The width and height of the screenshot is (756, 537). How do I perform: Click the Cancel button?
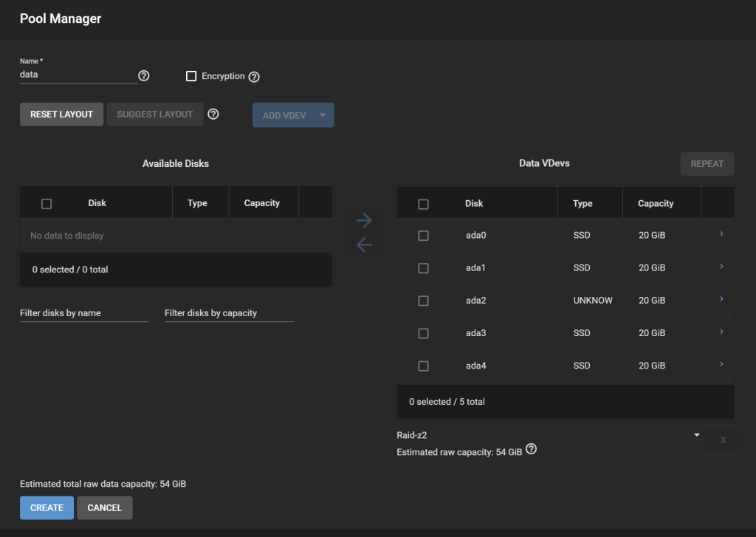[104, 508]
